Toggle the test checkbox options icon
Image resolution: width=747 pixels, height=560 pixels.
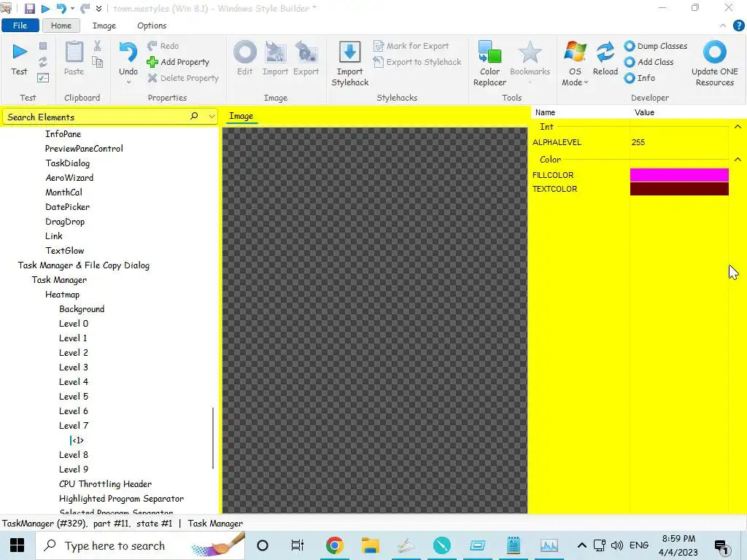tap(43, 77)
